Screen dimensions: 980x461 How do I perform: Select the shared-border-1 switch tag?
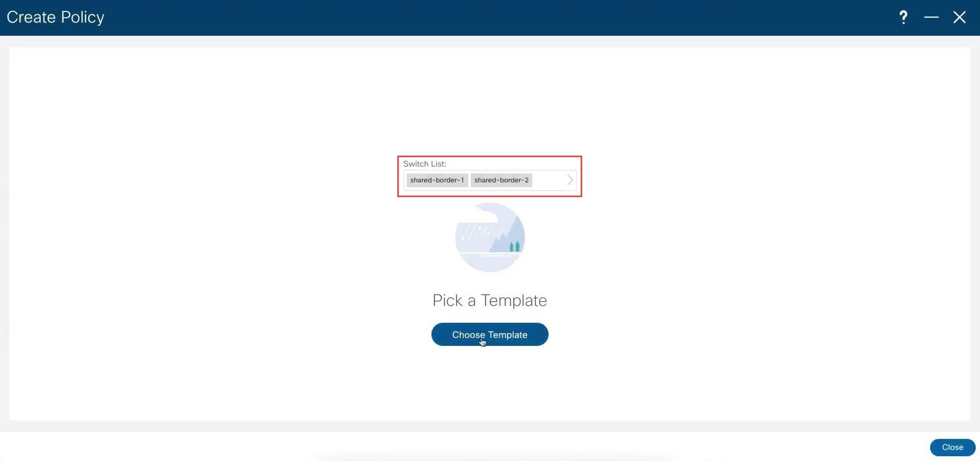point(437,180)
